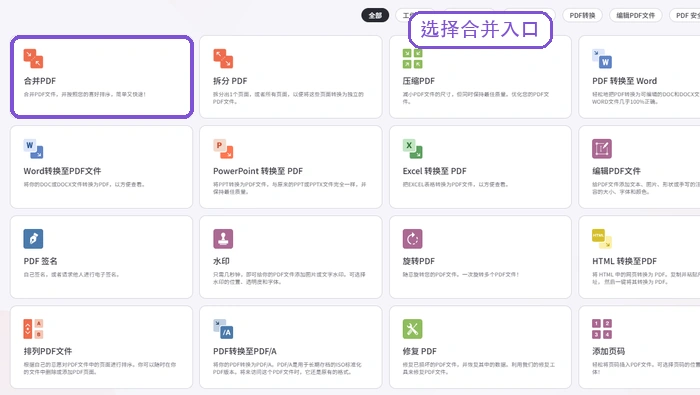This screenshot has height=395, width=700.
Task: Open the 编辑PDF文件 card title
Action: (616, 171)
